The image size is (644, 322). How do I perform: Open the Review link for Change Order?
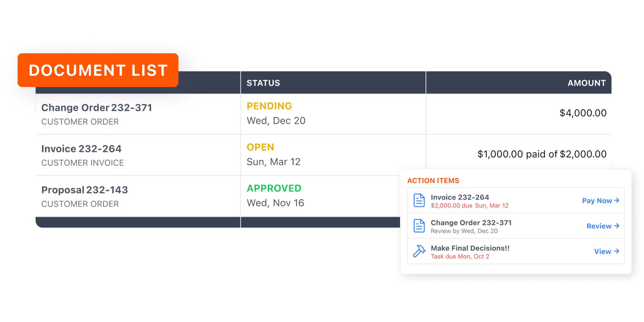point(599,226)
